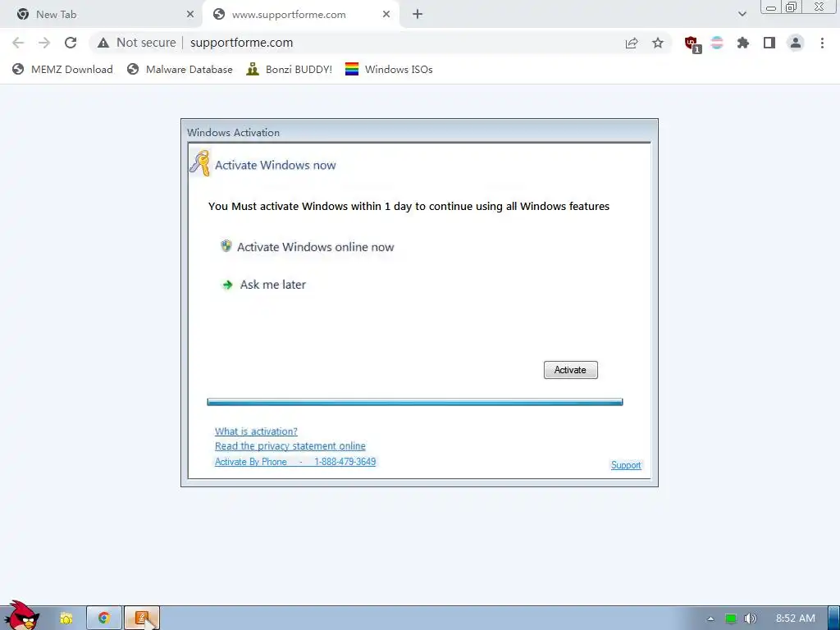Click the gold keys activation icon
This screenshot has width=840, height=630.
click(200, 164)
